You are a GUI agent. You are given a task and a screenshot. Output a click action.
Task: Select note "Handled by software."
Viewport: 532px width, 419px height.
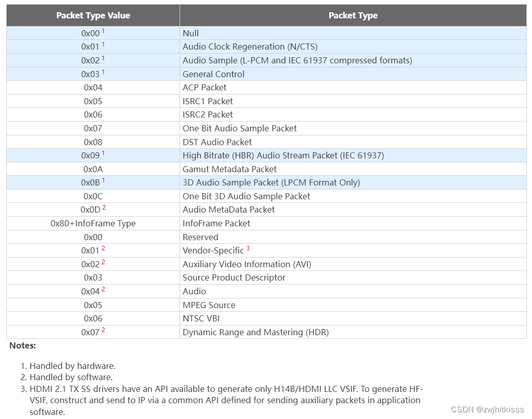pyautogui.click(x=71, y=377)
